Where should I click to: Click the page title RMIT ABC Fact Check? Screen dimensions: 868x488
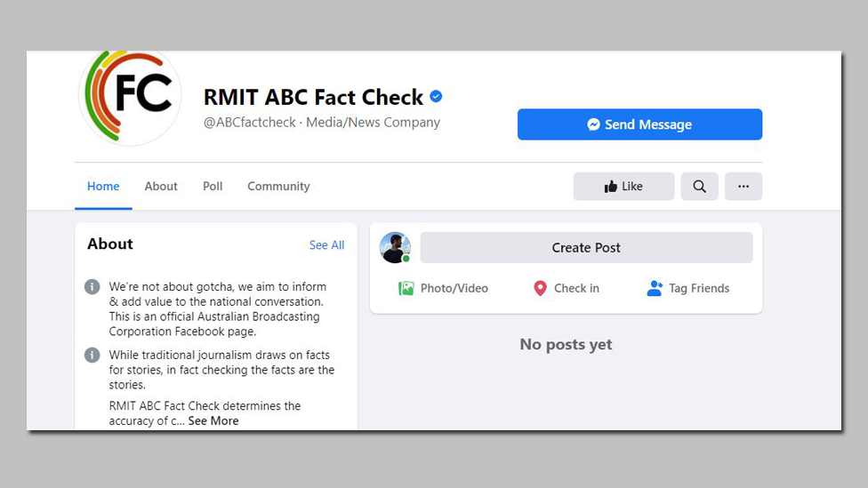point(313,98)
